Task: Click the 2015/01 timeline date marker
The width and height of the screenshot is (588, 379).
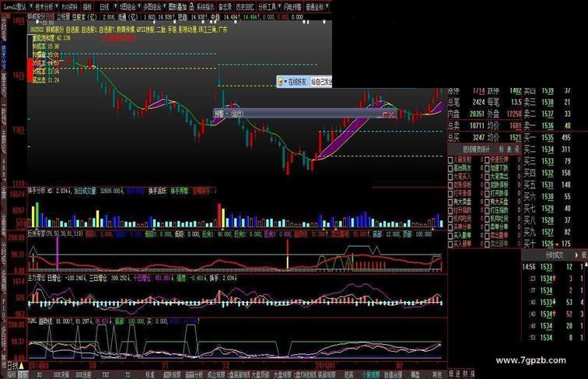Action: [x=325, y=366]
